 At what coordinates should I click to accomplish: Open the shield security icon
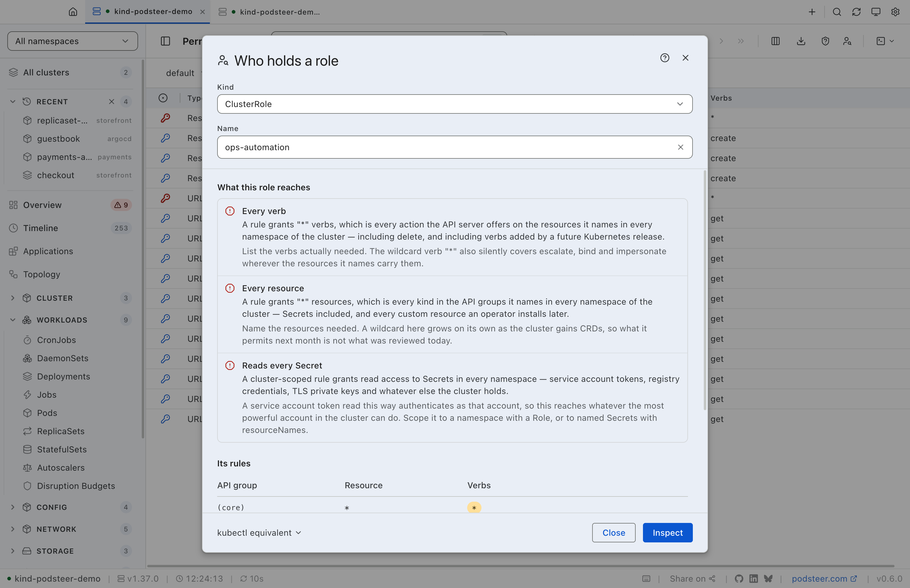(825, 41)
